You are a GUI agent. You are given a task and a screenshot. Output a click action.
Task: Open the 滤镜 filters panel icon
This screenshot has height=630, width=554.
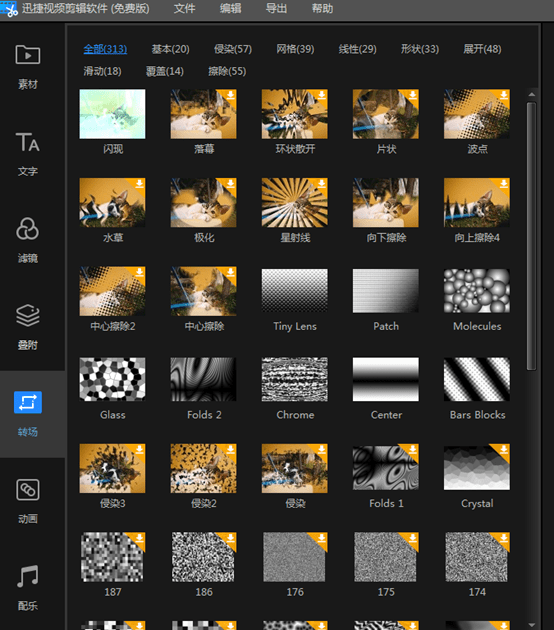point(28,229)
